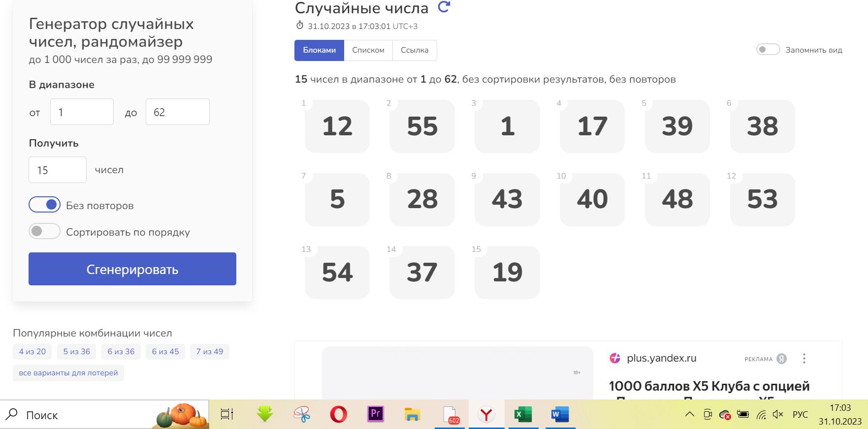Screen dimensions: 868x429
Task: Open File Explorer from the taskbar
Action: 412,415
